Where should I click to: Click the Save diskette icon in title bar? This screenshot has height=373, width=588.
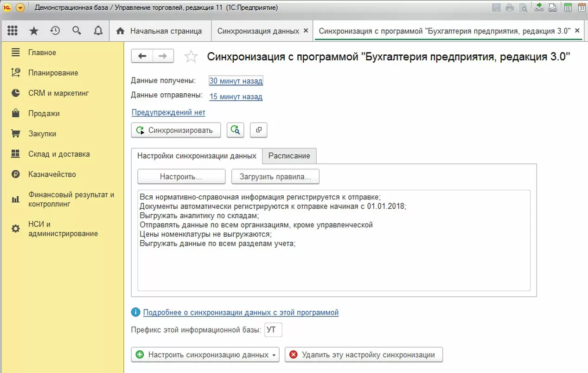497,7
